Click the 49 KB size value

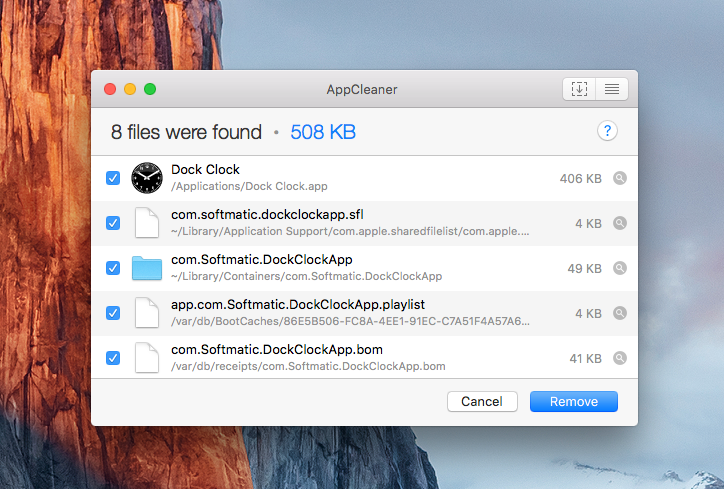584,268
